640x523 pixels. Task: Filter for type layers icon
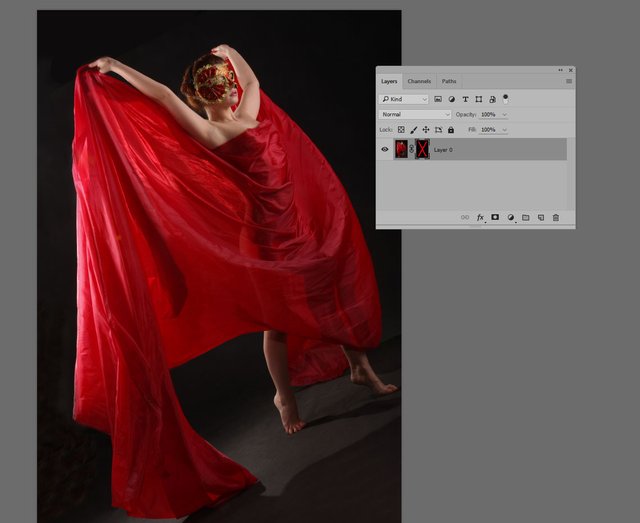465,99
